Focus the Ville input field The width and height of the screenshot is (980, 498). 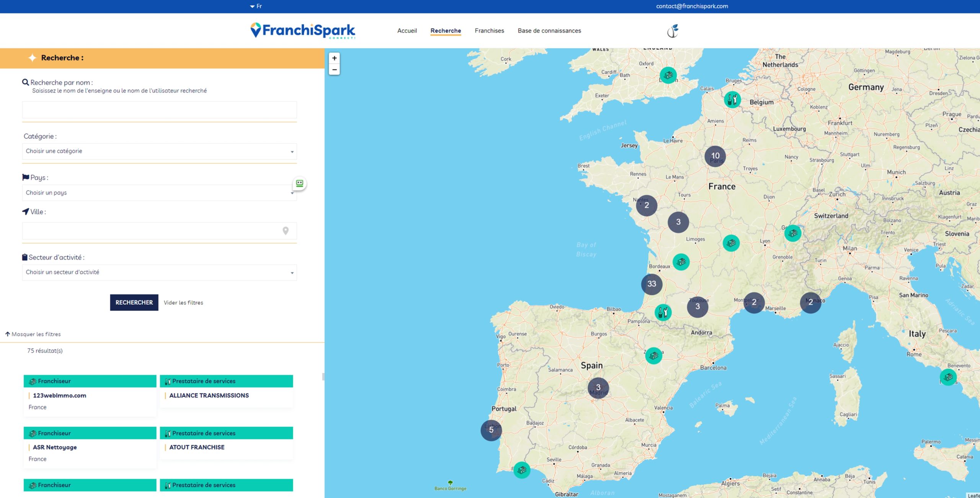point(160,231)
